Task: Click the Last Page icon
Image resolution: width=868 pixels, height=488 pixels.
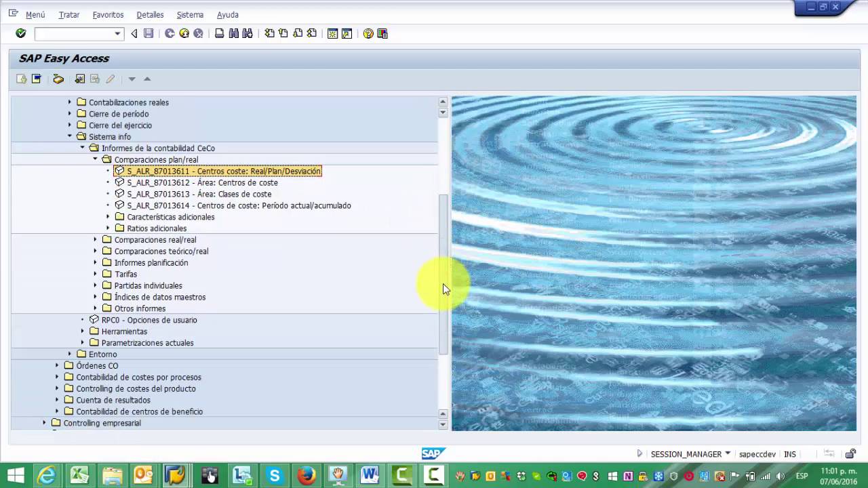Action: [x=312, y=33]
